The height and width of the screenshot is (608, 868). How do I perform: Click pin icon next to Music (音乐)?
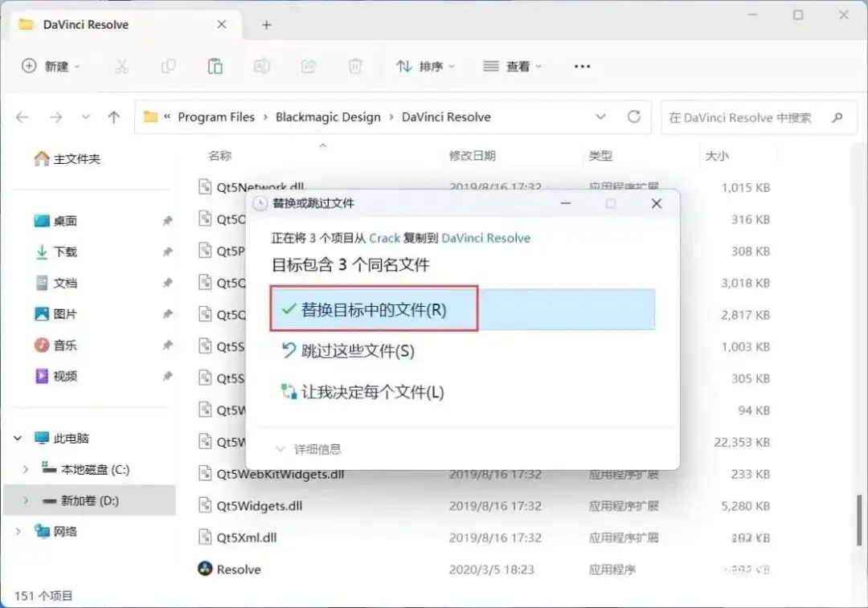166,345
